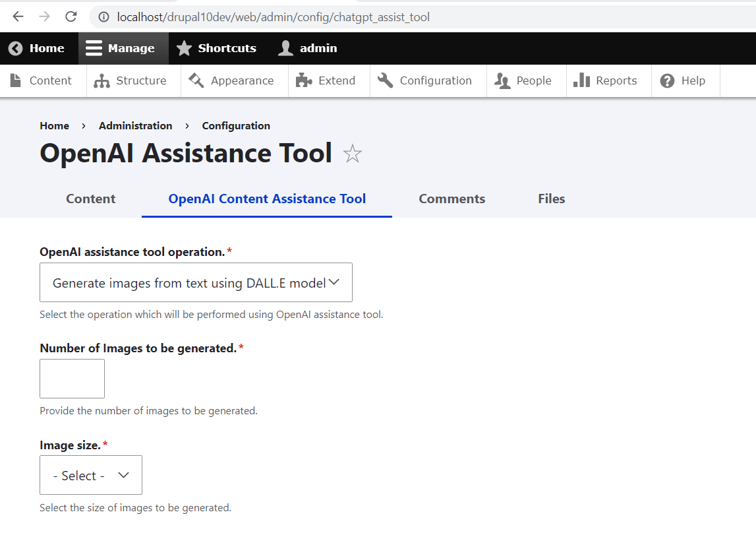Click the Manage hamburger icon
The height and width of the screenshot is (535, 756).
(94, 48)
